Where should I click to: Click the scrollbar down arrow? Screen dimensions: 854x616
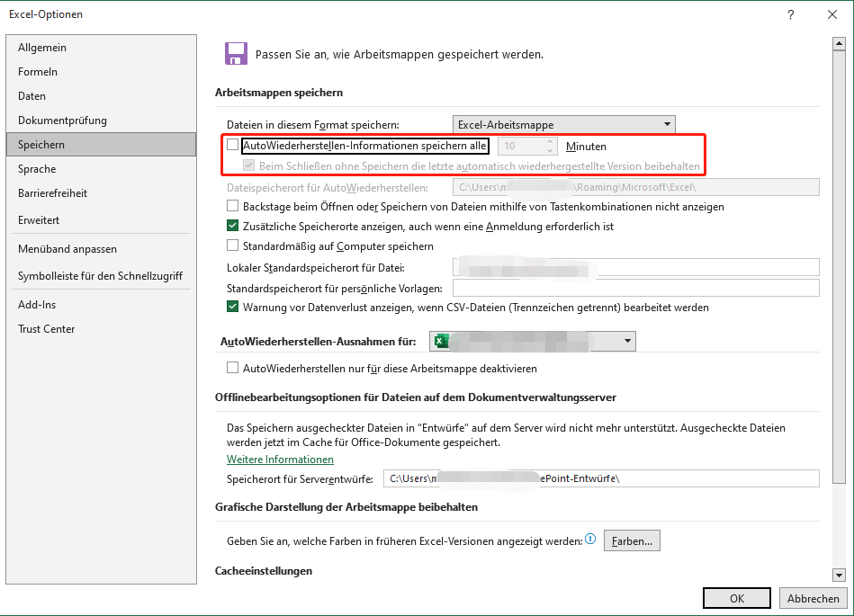click(839, 575)
